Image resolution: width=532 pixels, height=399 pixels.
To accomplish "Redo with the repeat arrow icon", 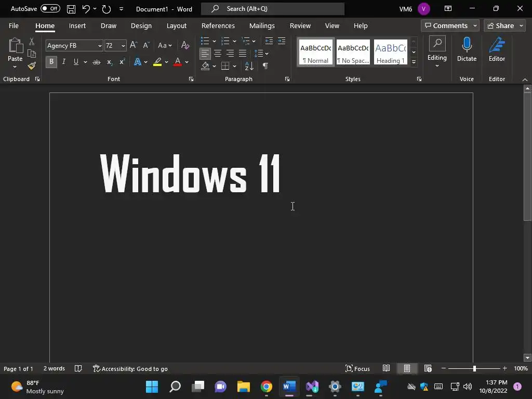I will click(x=107, y=9).
